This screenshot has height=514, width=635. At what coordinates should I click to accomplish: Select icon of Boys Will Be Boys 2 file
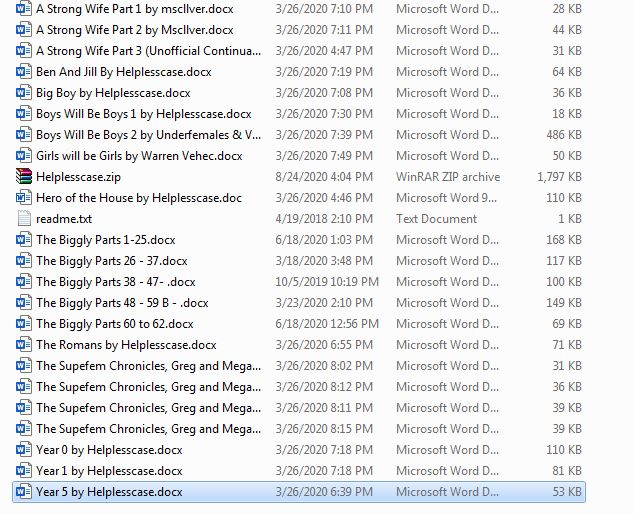coord(23,135)
